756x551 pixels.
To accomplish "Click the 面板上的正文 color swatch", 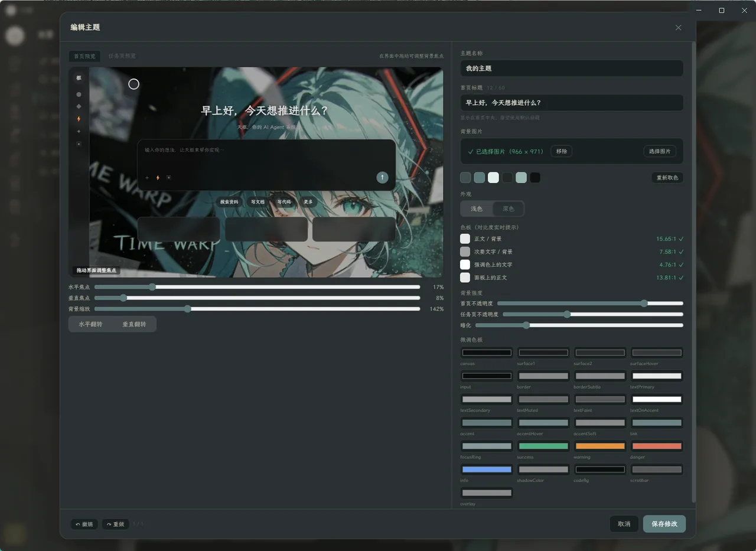I will point(465,278).
